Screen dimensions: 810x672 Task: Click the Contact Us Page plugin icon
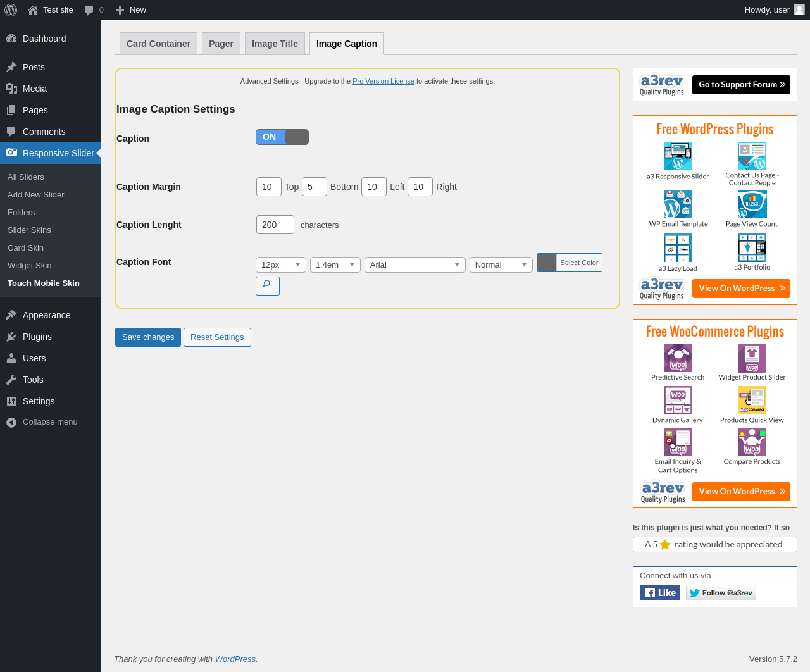click(x=752, y=156)
